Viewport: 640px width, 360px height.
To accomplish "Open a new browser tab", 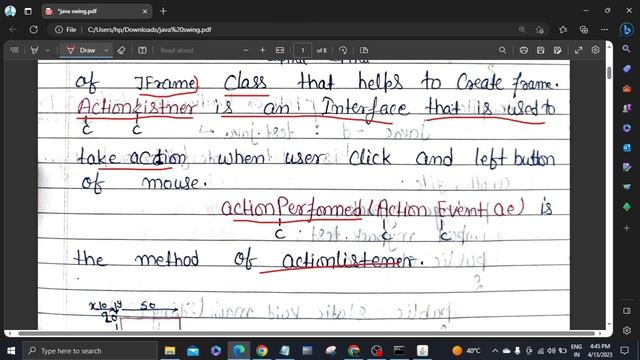I will (163, 11).
